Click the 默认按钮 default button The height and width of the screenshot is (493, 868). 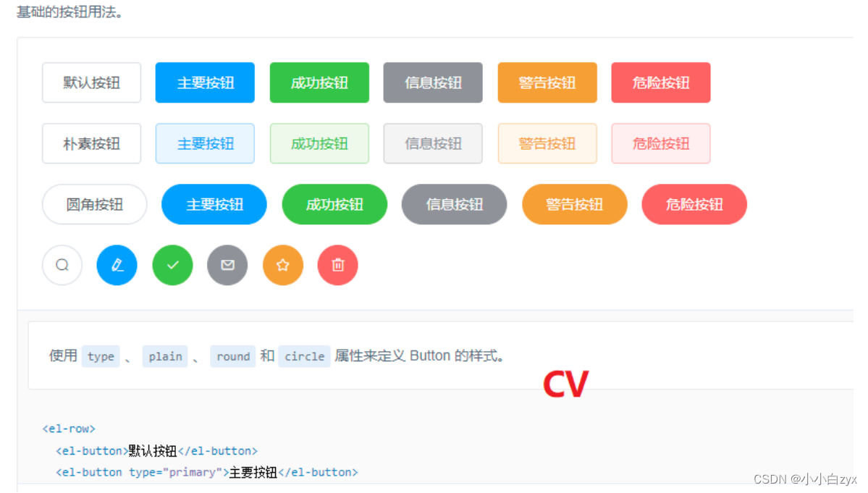91,83
